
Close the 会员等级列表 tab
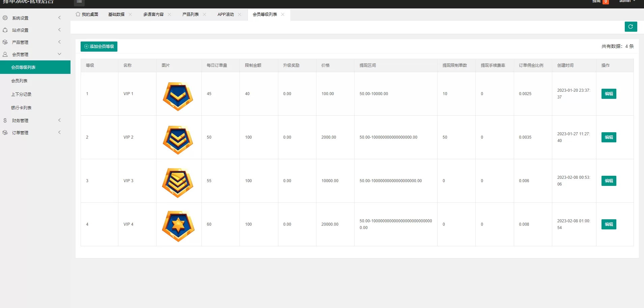click(x=283, y=15)
